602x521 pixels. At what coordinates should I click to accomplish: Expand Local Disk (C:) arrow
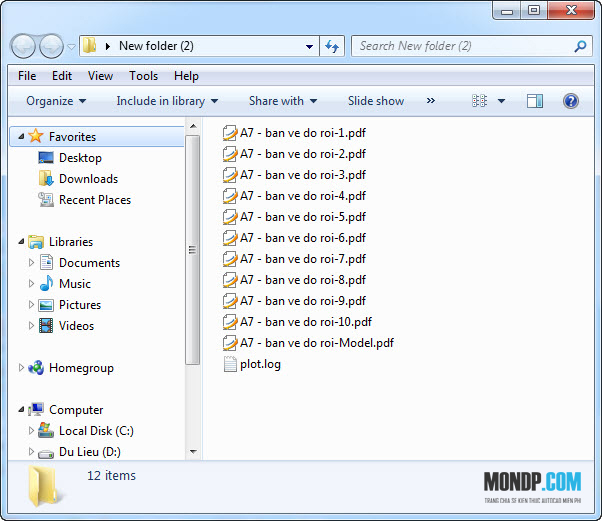tap(31, 430)
